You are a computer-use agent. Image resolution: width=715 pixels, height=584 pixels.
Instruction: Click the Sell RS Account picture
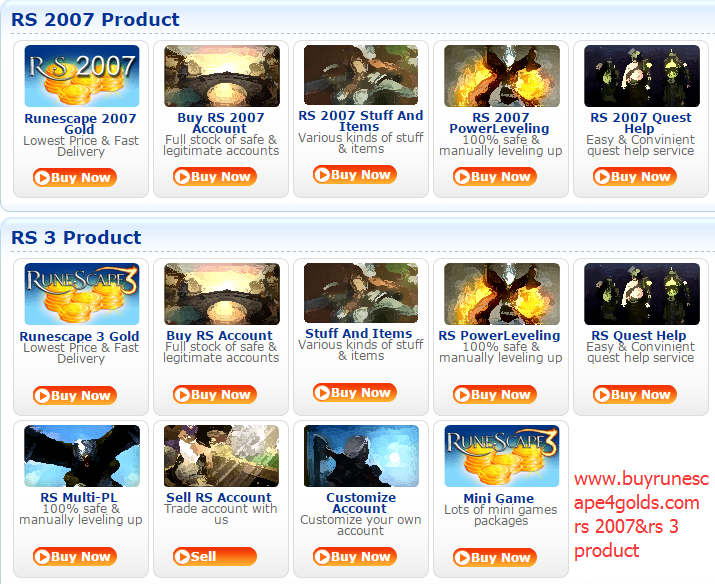pos(222,456)
